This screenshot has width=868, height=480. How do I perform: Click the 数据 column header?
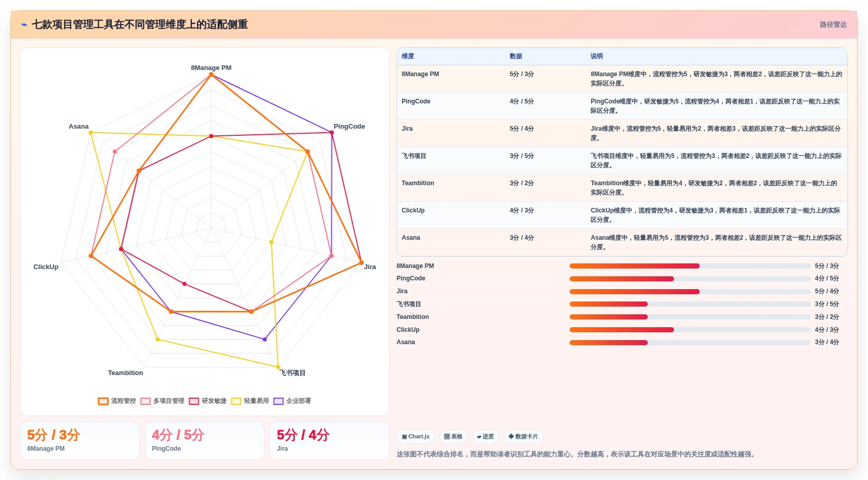(516, 56)
